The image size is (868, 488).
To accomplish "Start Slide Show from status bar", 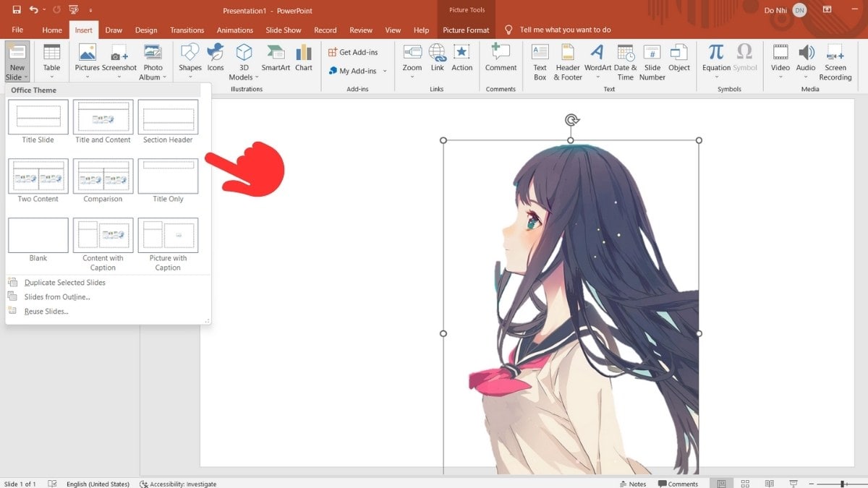I will (793, 483).
